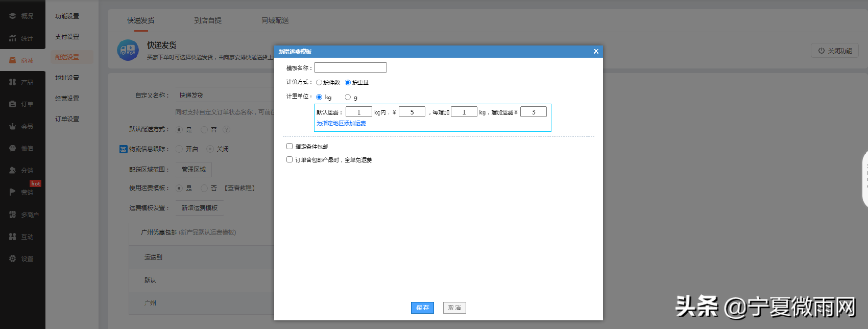Open the 微信 WeChat icon in sidebar
Image resolution: width=868 pixels, height=329 pixels.
12,148
